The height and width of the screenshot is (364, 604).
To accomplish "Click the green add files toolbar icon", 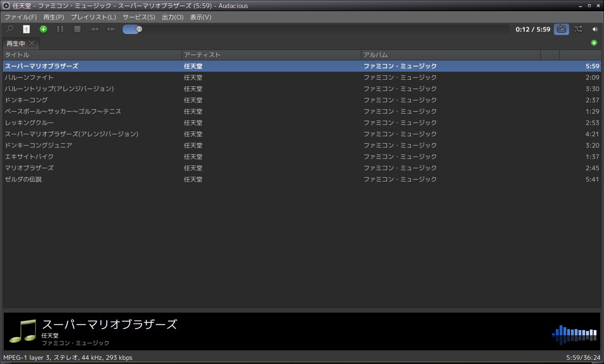I will pyautogui.click(x=43, y=29).
